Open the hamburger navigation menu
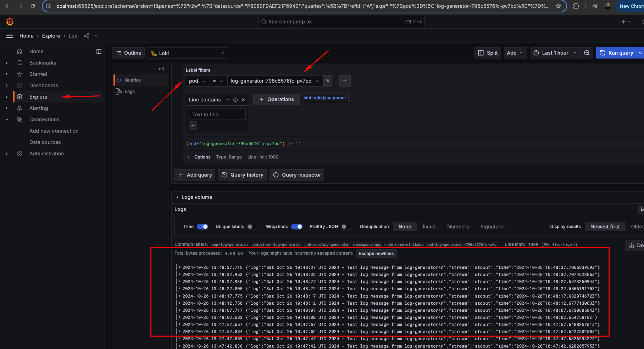The image size is (644, 349). (10, 36)
